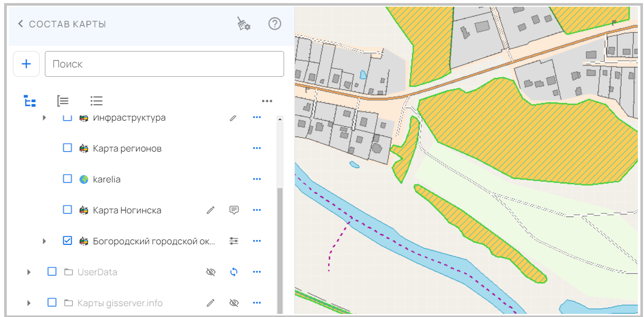The width and height of the screenshot is (644, 317).
Task: Go back using the Состав карты header
Action: pyautogui.click(x=21, y=24)
